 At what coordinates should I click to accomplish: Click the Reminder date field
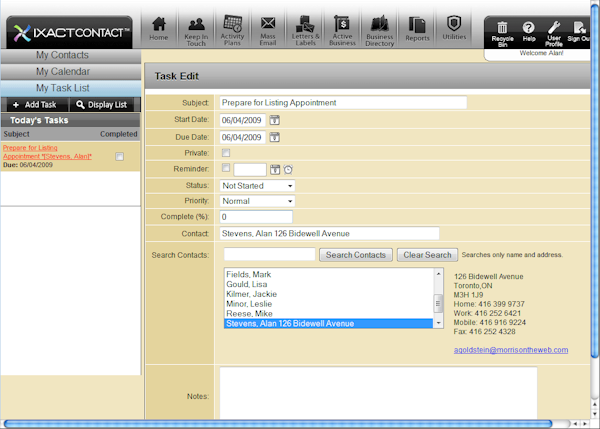pyautogui.click(x=250, y=170)
